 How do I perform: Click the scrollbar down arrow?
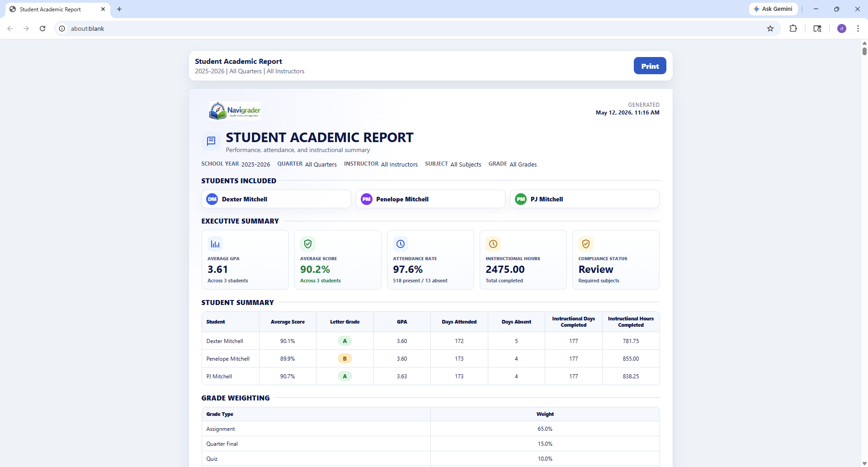(864, 463)
